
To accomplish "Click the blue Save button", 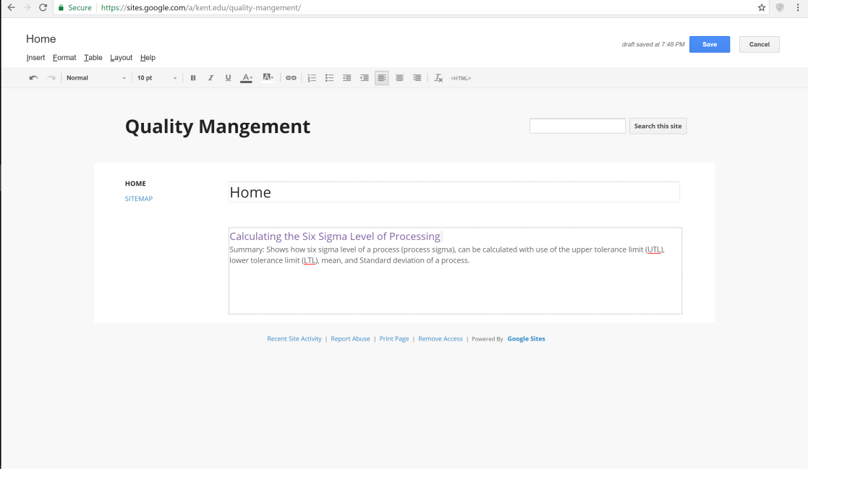I will point(709,44).
